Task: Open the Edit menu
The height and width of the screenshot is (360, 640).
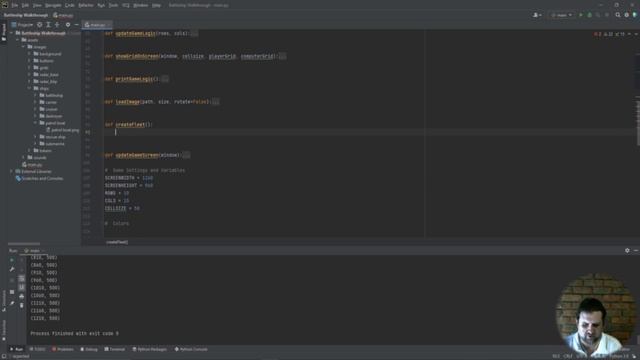Action: pos(25,5)
